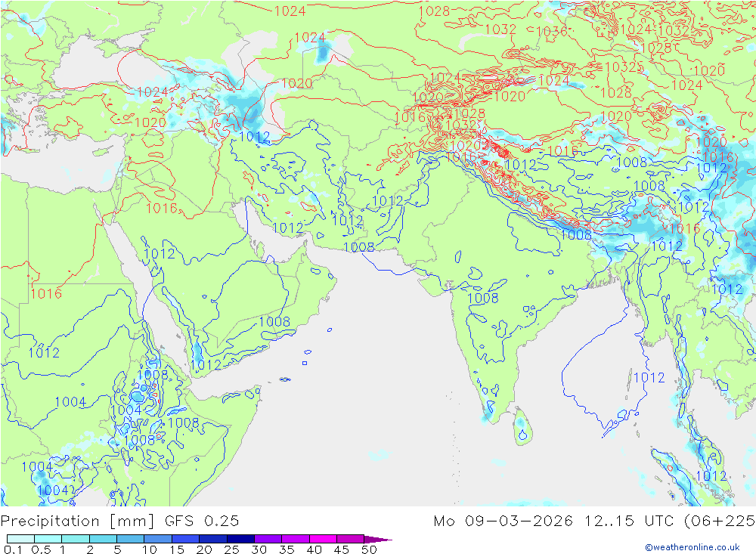
Task: Click the 'Mo 09-03-2026 12..15 UTC' timestamp
Action: tap(556, 522)
